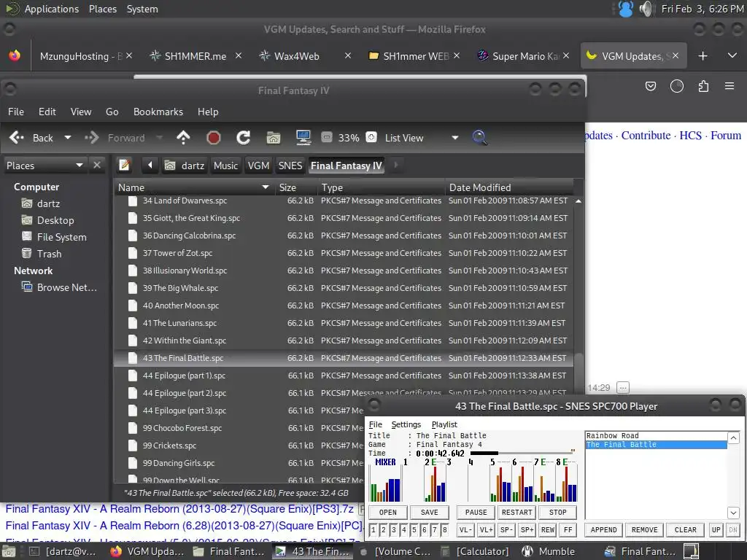The height and width of the screenshot is (560, 747).
Task: Zoom out using the minus icon
Action: 326,138
